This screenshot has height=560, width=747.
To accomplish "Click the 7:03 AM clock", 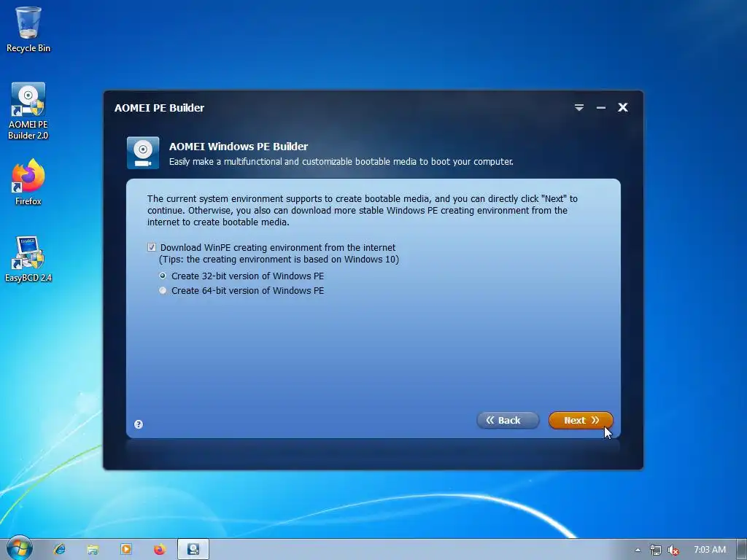I will point(709,550).
